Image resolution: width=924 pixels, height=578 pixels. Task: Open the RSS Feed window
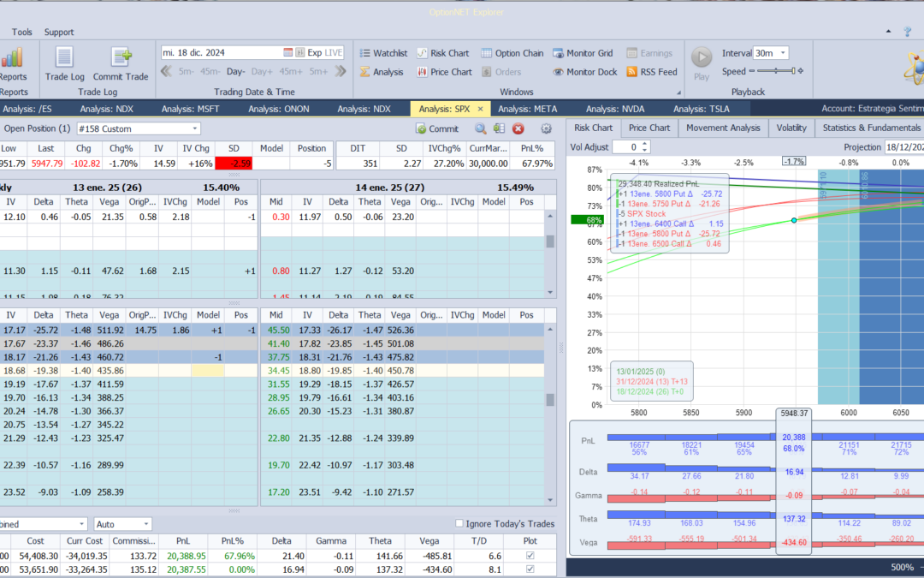pyautogui.click(x=652, y=72)
